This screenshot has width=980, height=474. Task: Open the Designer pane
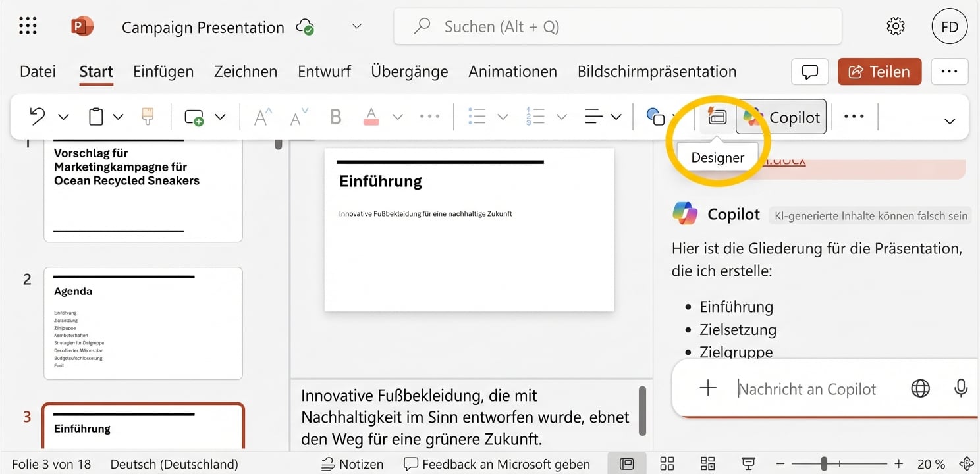717,116
